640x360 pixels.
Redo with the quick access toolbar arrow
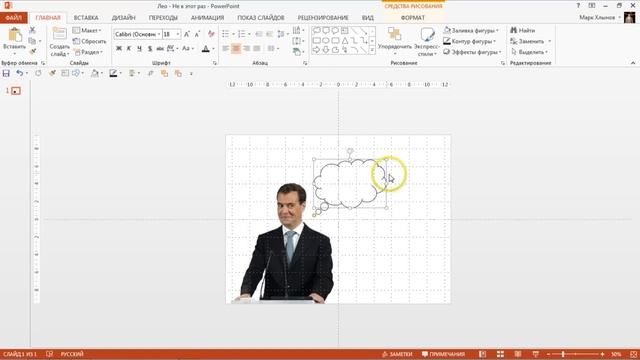click(38, 73)
